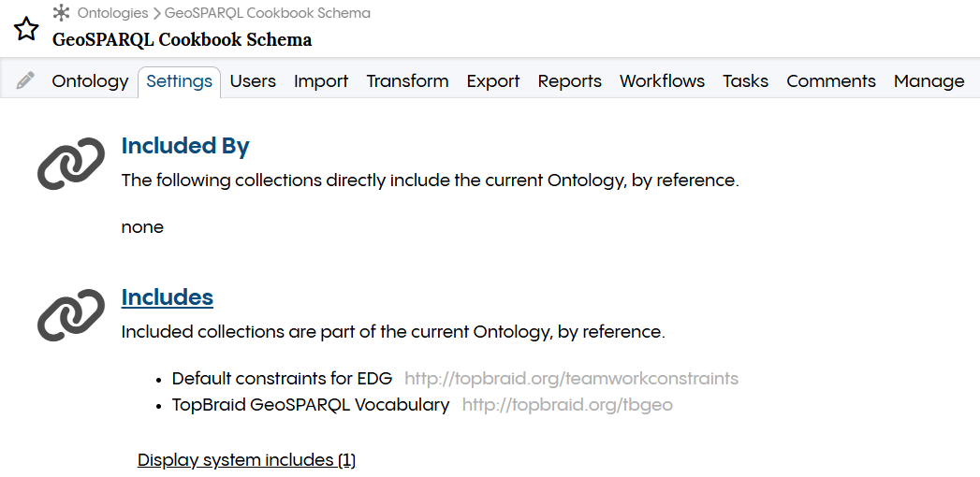Navigate to Ontologies breadcrumb link
This screenshot has height=477, width=980.
(113, 13)
